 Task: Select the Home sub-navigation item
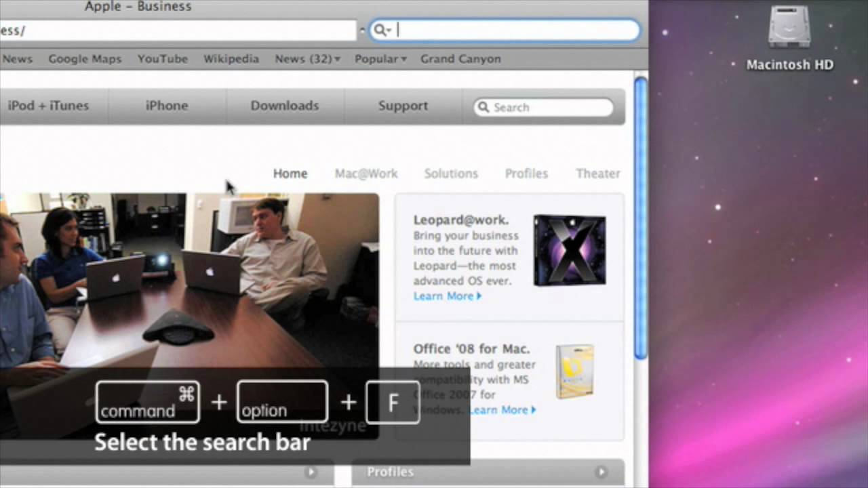pyautogui.click(x=290, y=174)
